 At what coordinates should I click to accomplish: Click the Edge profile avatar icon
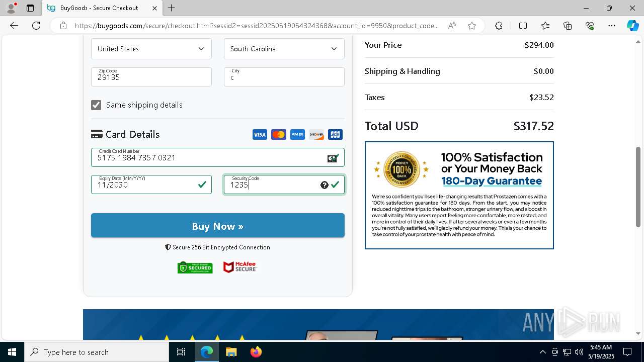click(11, 8)
